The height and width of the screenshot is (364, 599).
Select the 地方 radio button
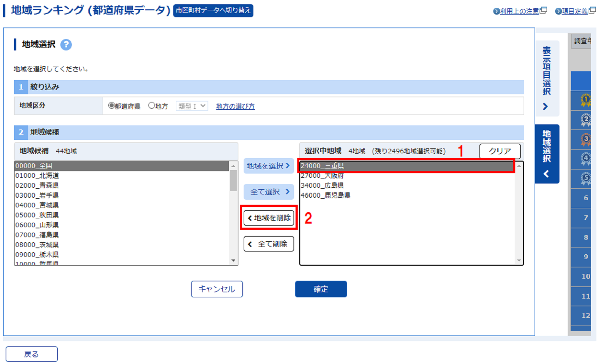(x=151, y=106)
